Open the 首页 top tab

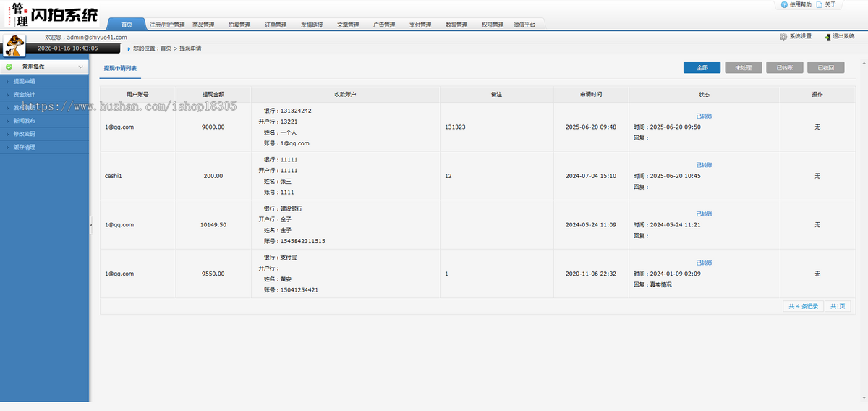coord(127,25)
